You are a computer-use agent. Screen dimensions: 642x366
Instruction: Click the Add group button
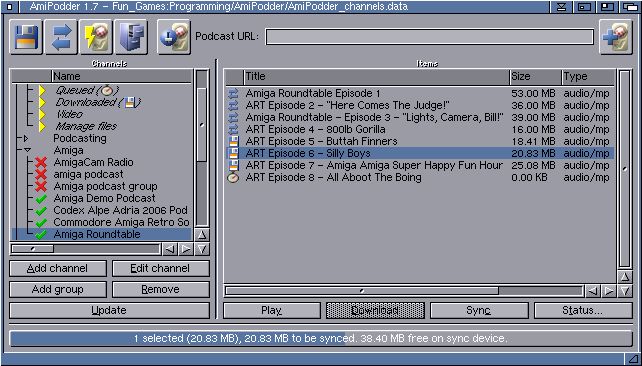point(58,289)
